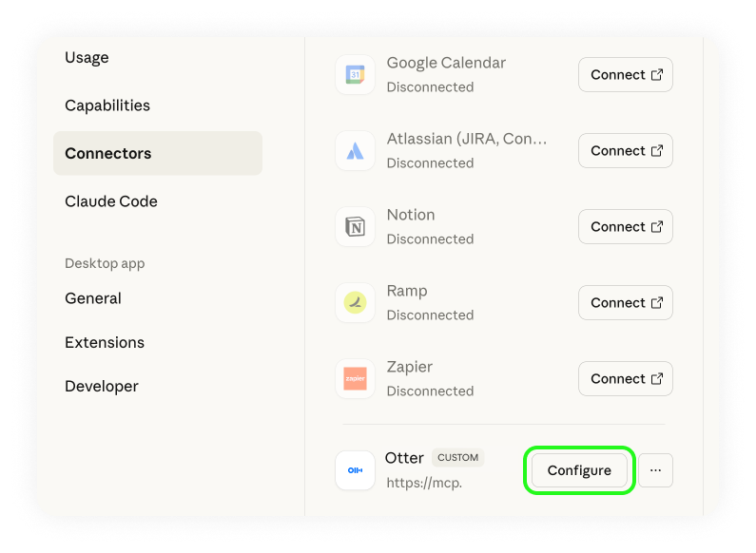
Task: Go to Capabilities settings
Action: [x=107, y=105]
